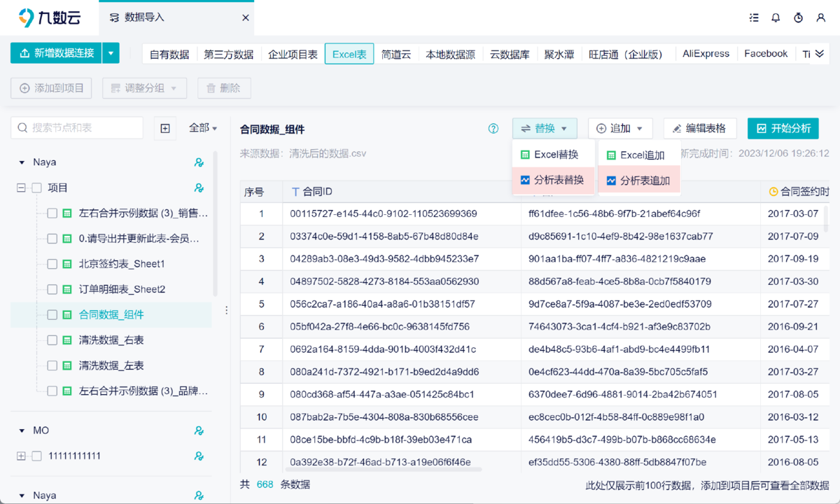Click the share icon beside MO group

199,430
